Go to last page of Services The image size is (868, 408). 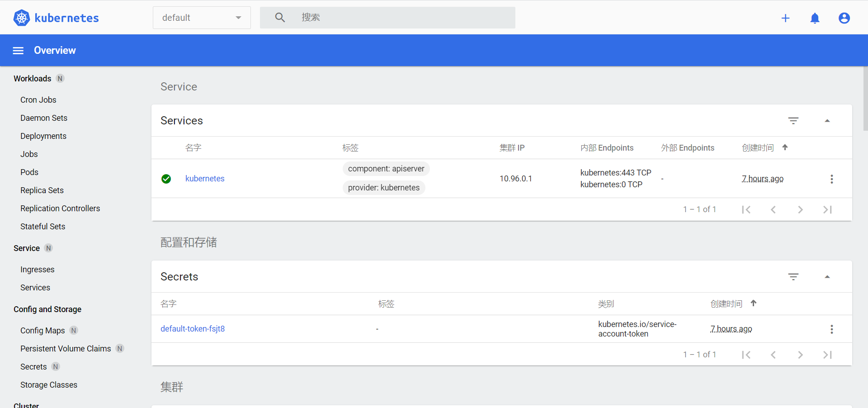[x=827, y=209]
